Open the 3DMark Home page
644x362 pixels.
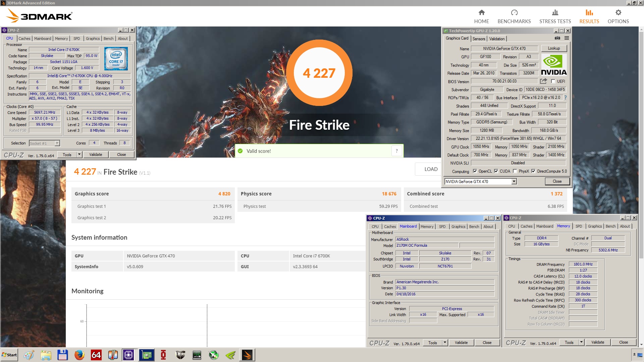[481, 16]
